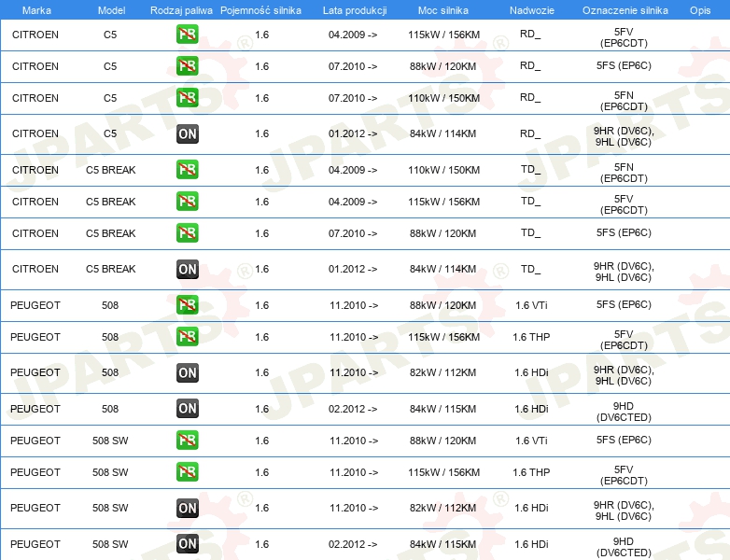Click 1.6 THP body cell for Peugeot 508
Screen dimensions: 730x560
coord(531,337)
